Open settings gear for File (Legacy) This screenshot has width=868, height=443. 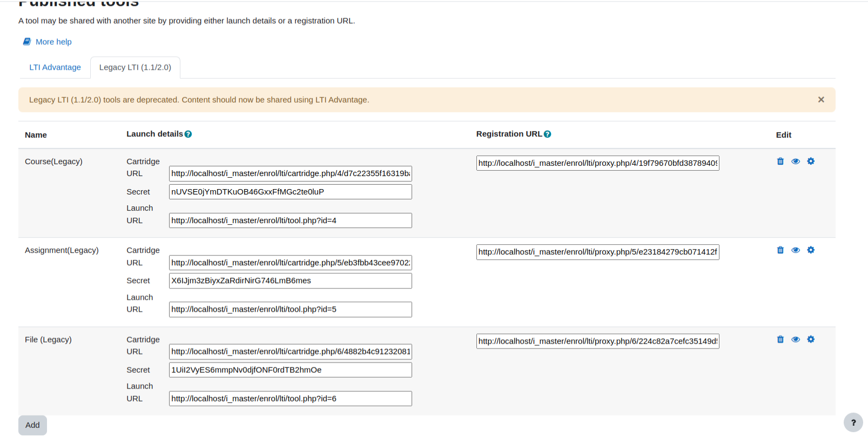[811, 339]
